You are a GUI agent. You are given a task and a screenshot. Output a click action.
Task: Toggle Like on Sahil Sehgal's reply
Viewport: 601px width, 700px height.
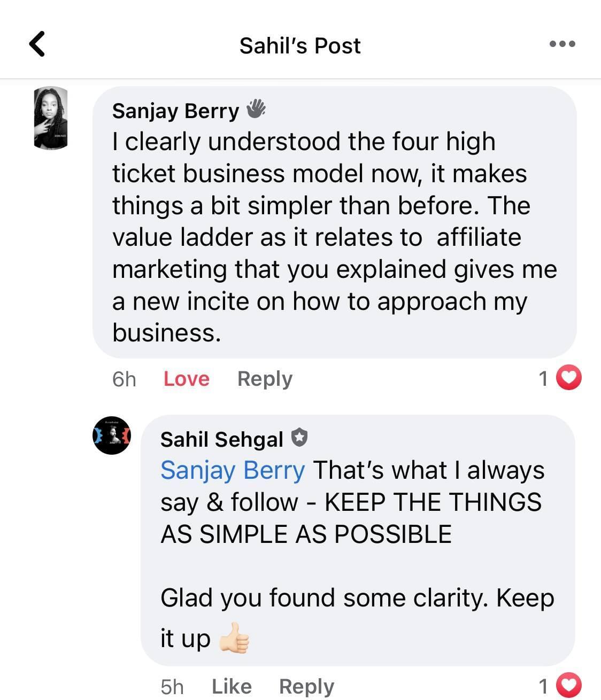(232, 686)
